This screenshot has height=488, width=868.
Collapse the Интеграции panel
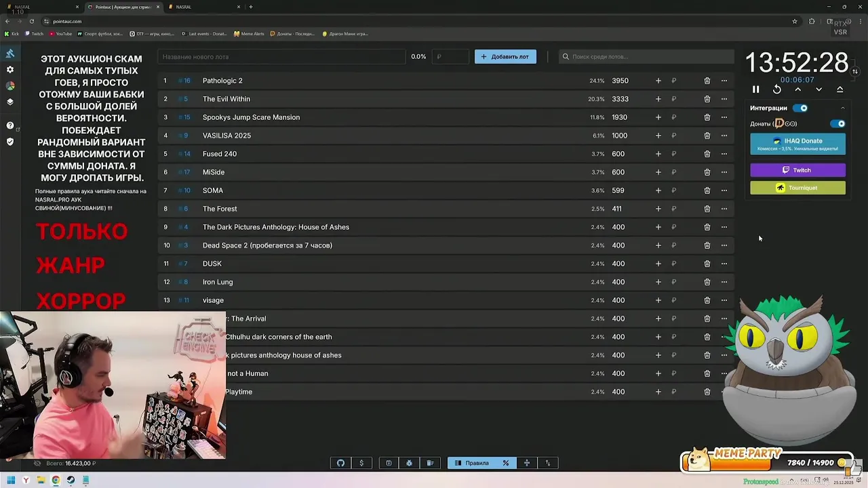843,108
